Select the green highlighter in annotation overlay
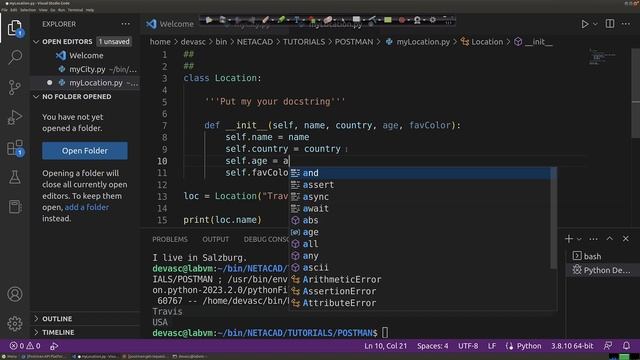 [x=281, y=20]
